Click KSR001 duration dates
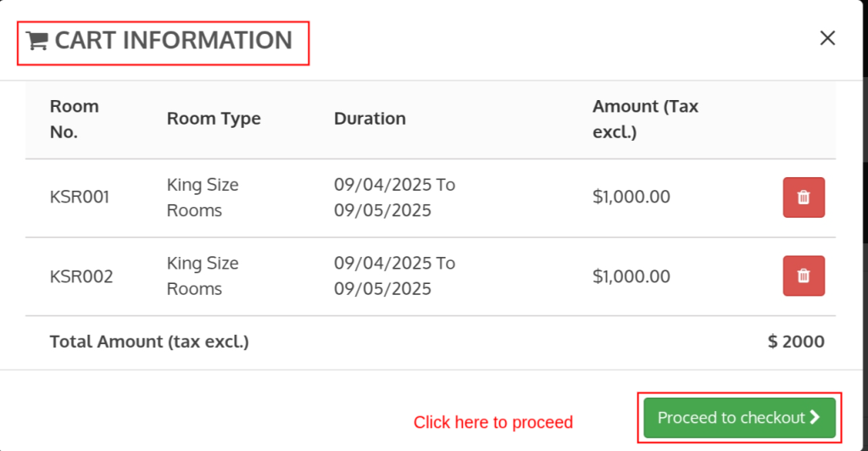Image resolution: width=868 pixels, height=451 pixels. (394, 198)
